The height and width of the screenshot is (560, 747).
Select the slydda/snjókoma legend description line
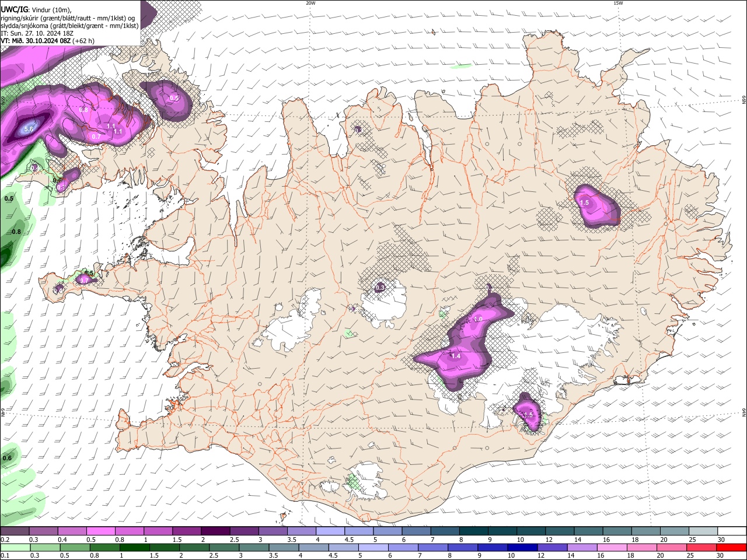tap(69, 26)
